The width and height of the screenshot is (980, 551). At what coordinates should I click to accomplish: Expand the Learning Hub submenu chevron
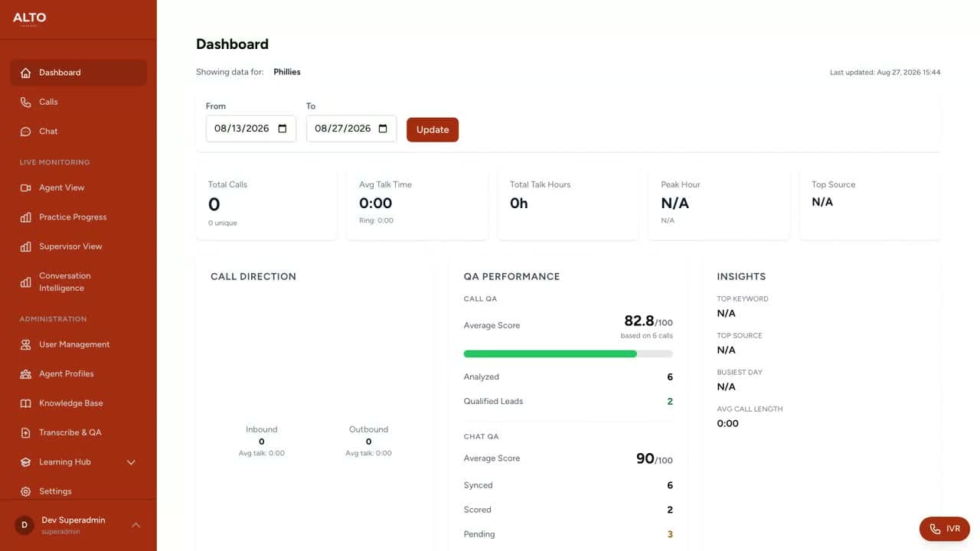pyautogui.click(x=131, y=462)
